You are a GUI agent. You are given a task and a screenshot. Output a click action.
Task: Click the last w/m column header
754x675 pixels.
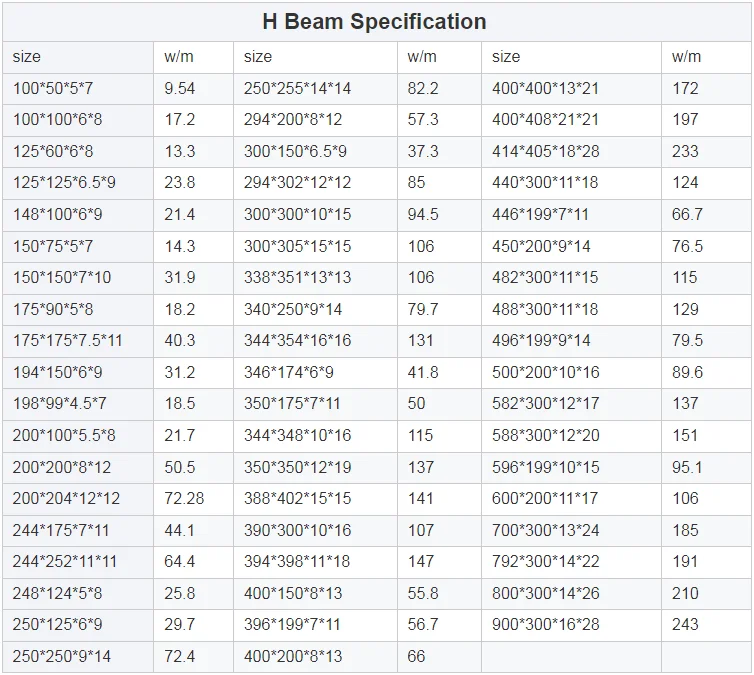686,57
